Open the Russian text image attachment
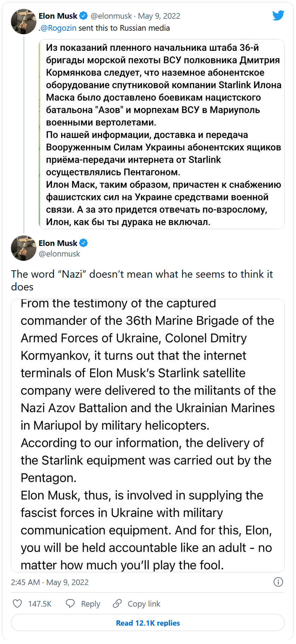Image resolution: width=296 pixels, height=644 pixels. point(161,134)
